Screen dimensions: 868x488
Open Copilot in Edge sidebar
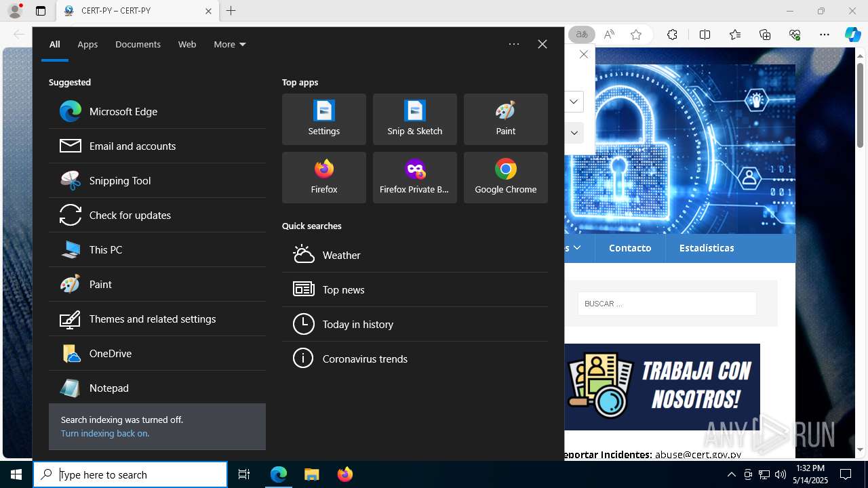pyautogui.click(x=852, y=35)
